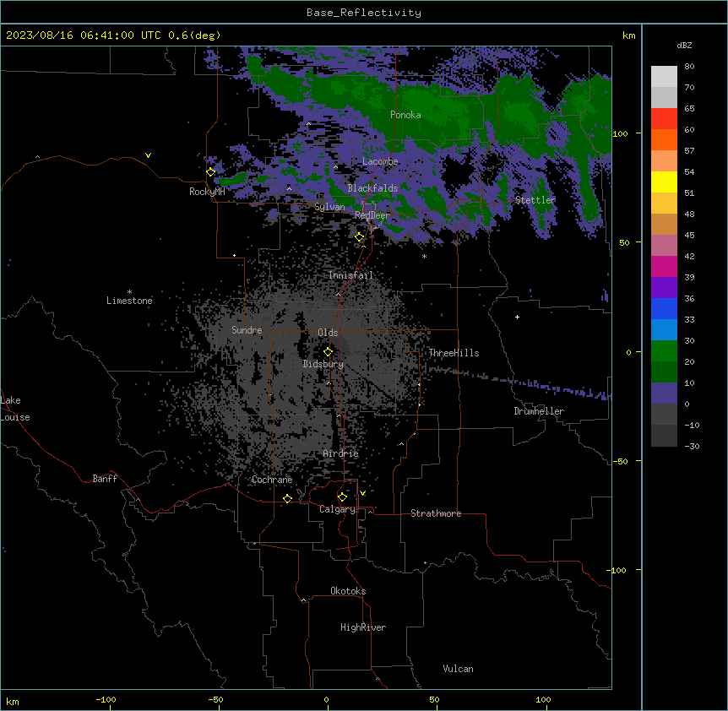Click the Sundre town label
Screen dimensions: 728x711
pyautogui.click(x=247, y=330)
